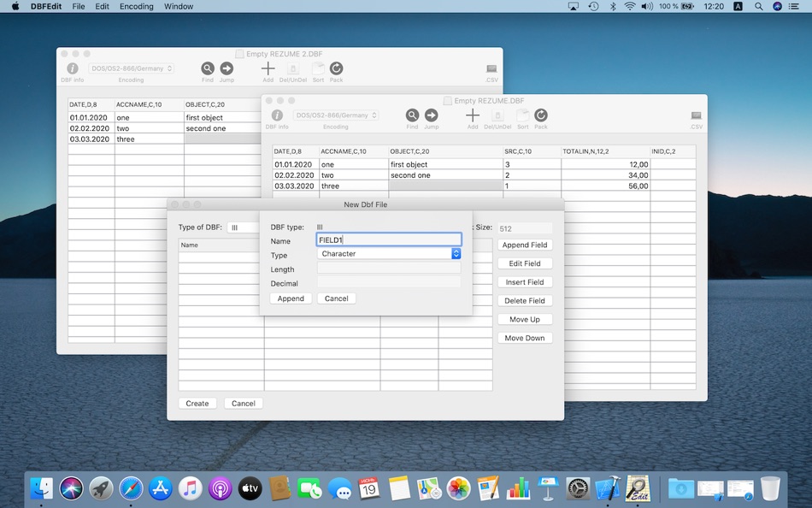Click the Append Field button

tap(525, 245)
